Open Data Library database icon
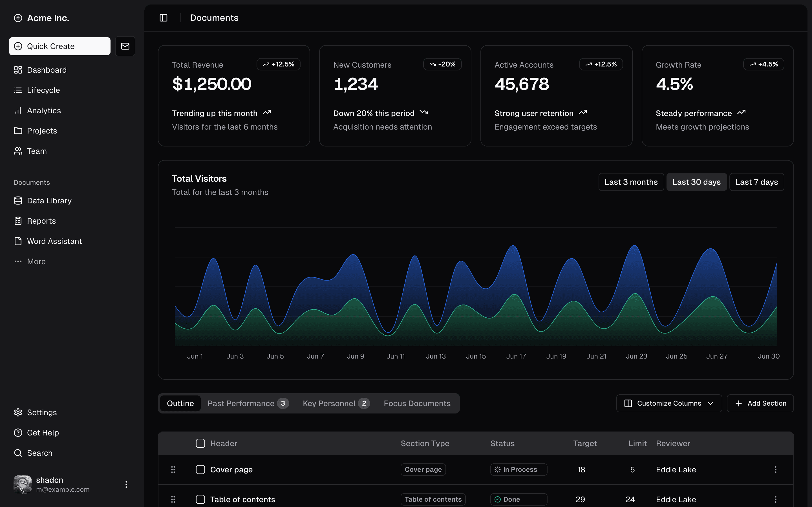This screenshot has height=507, width=812. 18,201
